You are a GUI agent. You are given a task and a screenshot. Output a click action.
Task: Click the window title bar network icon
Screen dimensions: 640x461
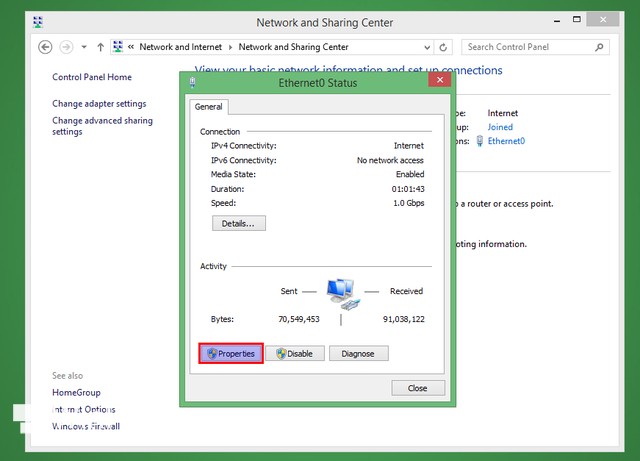coord(38,22)
